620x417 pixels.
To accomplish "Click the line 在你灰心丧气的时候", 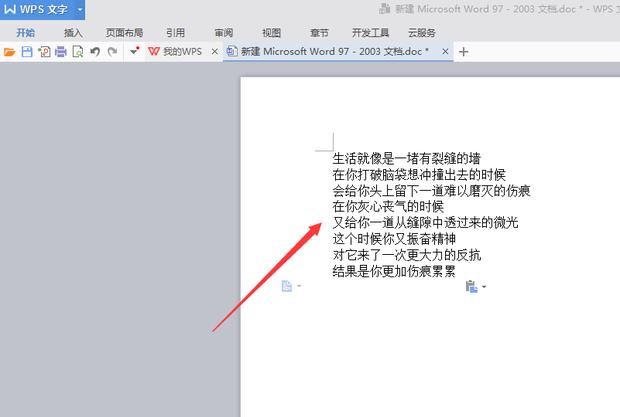I will pyautogui.click(x=388, y=207).
